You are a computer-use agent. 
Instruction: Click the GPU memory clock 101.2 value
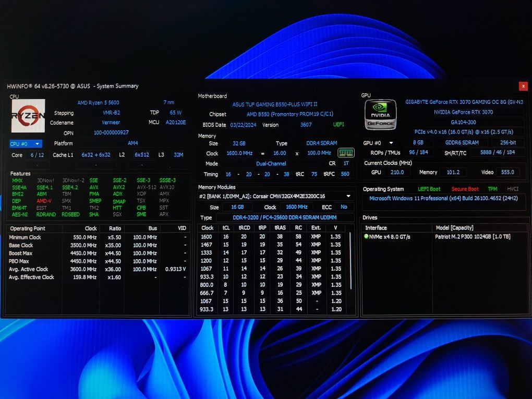click(x=453, y=172)
